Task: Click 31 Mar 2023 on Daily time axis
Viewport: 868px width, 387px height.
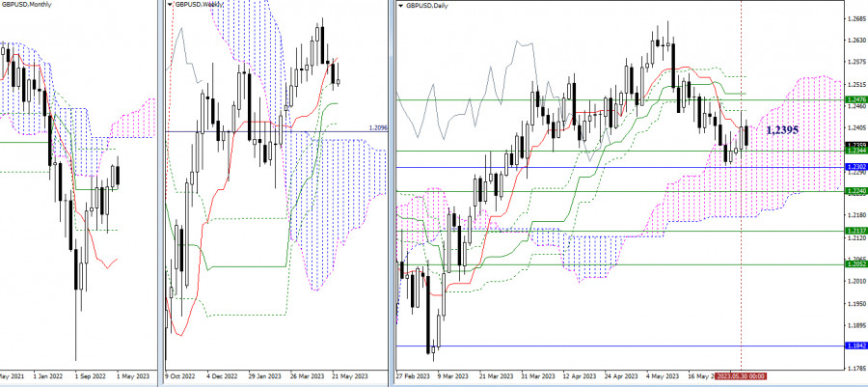Action: (537, 376)
